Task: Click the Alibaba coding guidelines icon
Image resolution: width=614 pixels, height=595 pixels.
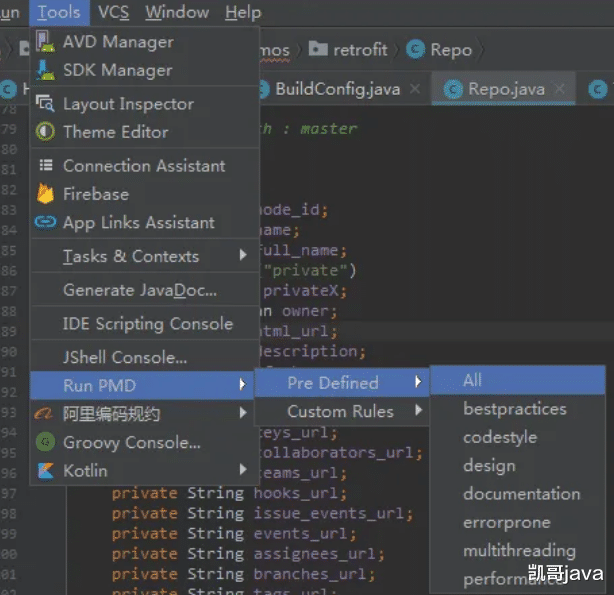Action: 44,413
